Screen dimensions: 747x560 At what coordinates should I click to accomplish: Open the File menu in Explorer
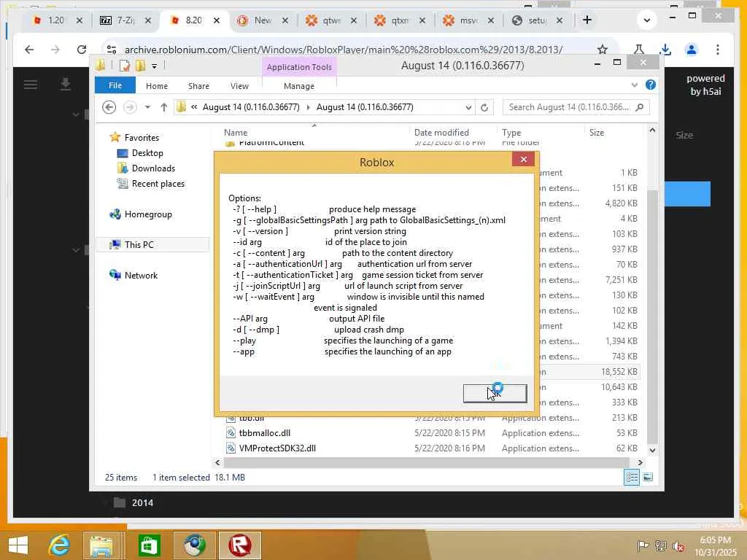tap(115, 85)
